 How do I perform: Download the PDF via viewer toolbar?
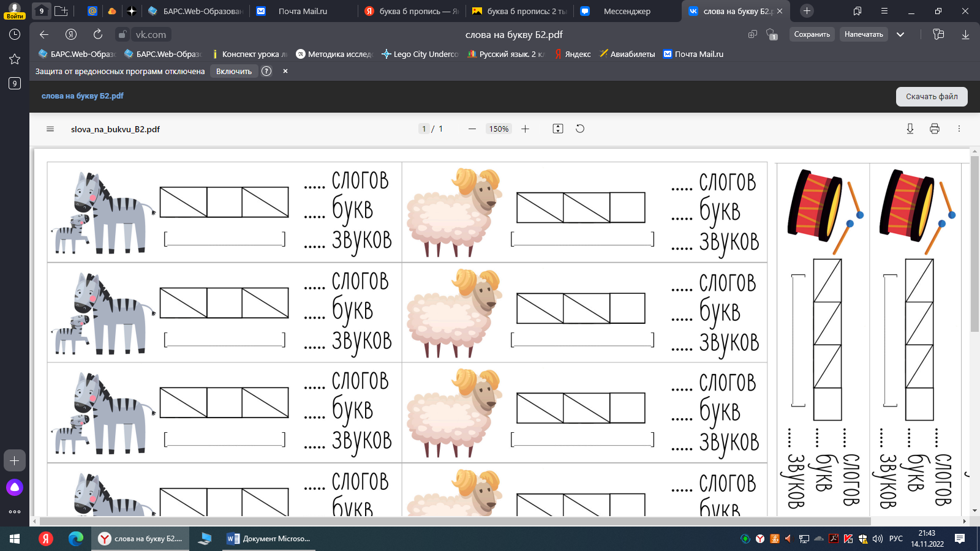tap(910, 129)
